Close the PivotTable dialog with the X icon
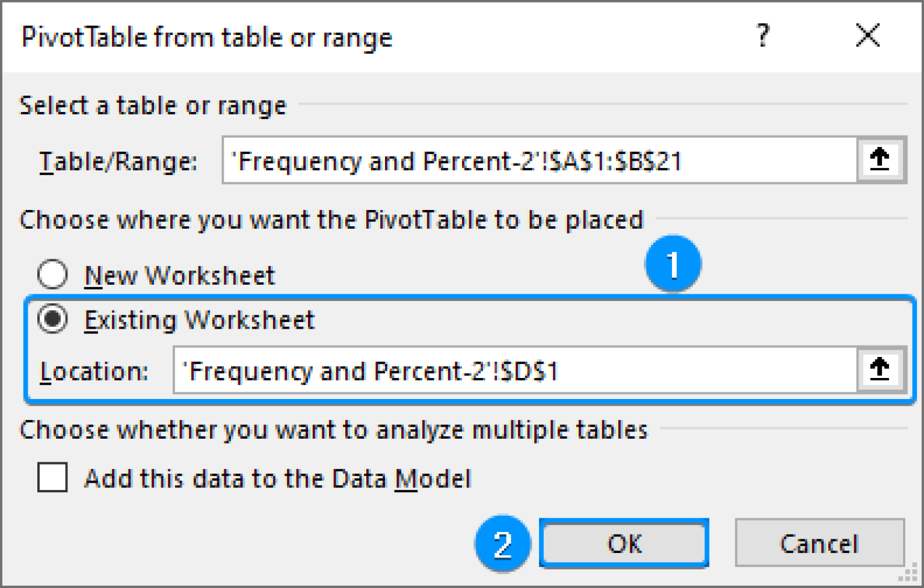924x588 pixels. click(867, 36)
